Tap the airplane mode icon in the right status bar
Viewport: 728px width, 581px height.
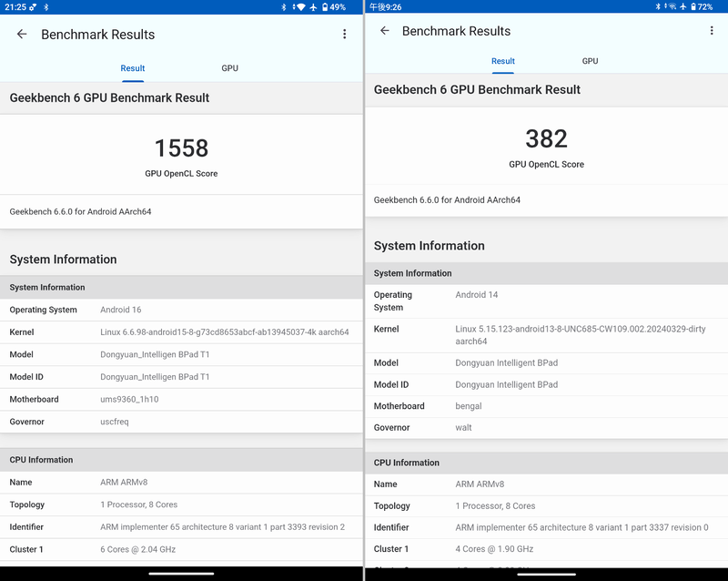click(x=683, y=6)
